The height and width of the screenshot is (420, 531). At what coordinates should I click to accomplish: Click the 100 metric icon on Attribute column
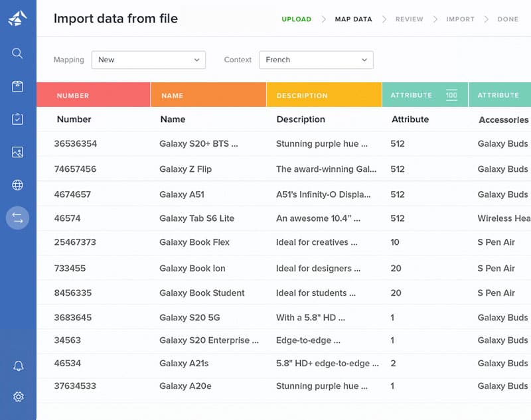[x=452, y=95]
